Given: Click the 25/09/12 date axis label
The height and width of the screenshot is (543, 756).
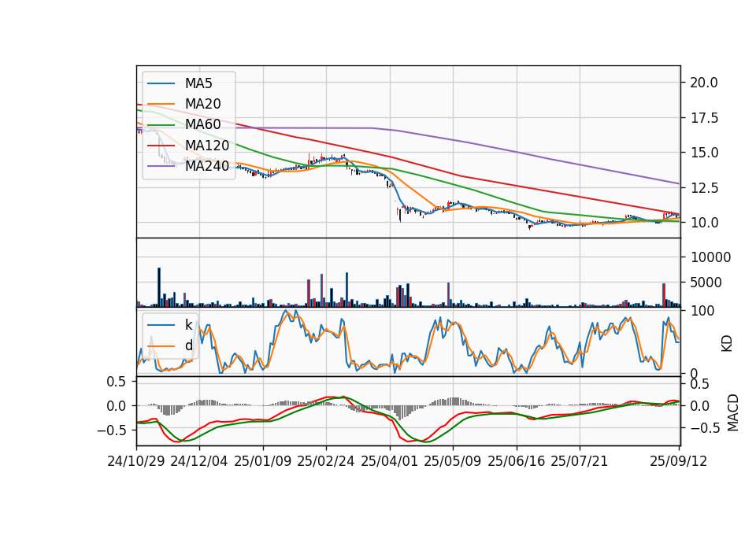Looking at the screenshot, I should (x=678, y=461).
